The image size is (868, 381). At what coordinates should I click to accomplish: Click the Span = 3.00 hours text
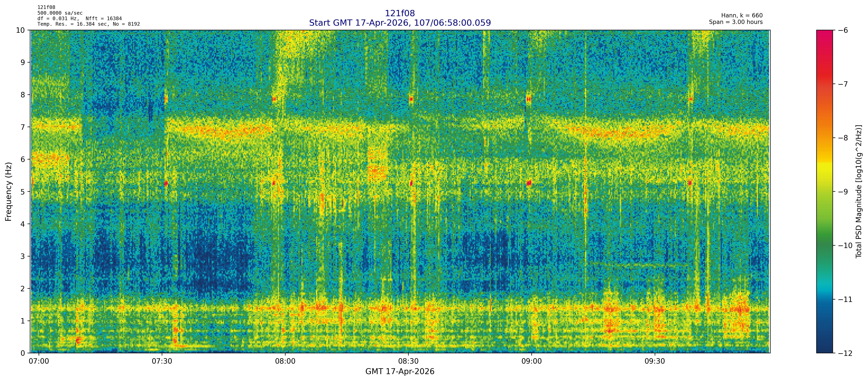tap(736, 22)
